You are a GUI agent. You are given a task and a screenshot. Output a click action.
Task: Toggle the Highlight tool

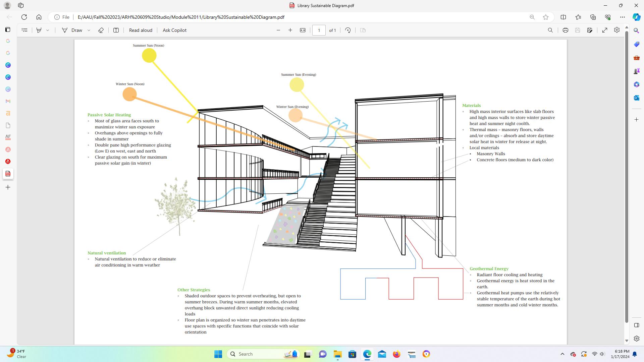(39, 30)
